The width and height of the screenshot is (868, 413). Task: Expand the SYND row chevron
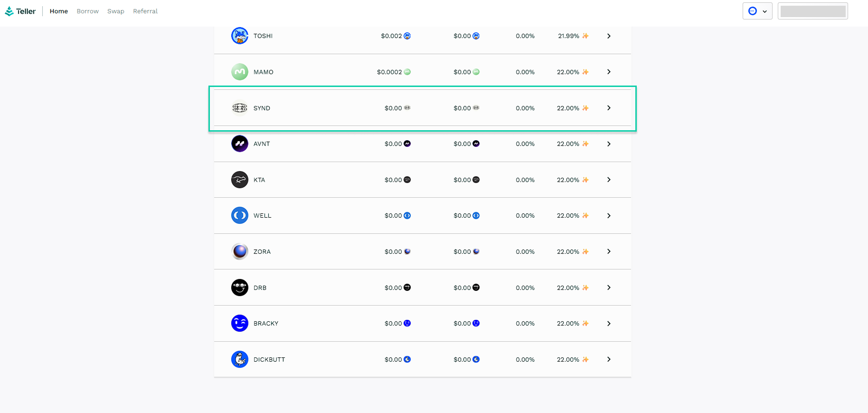coord(609,108)
